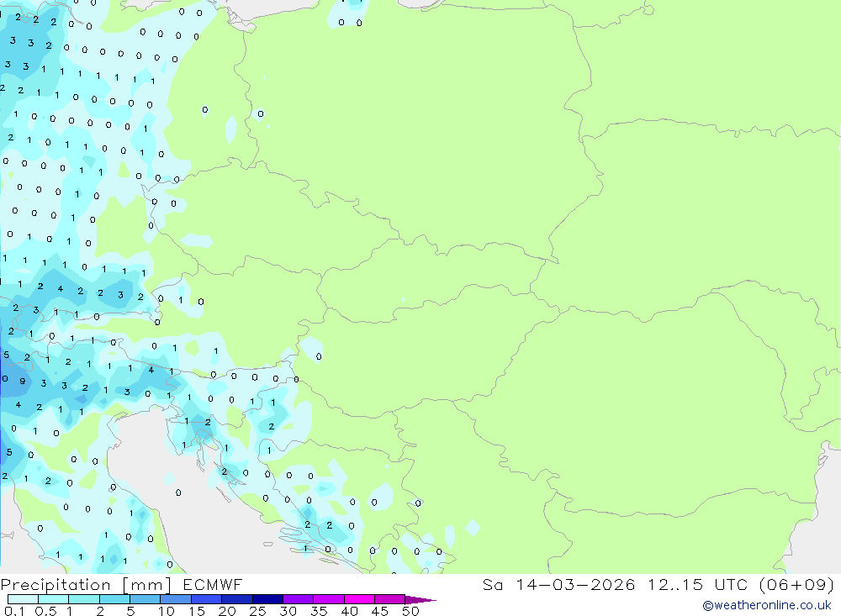
Task: Click the 0.1–0.5 mm lightest cyan legend swatch
Action: [x=23, y=599]
